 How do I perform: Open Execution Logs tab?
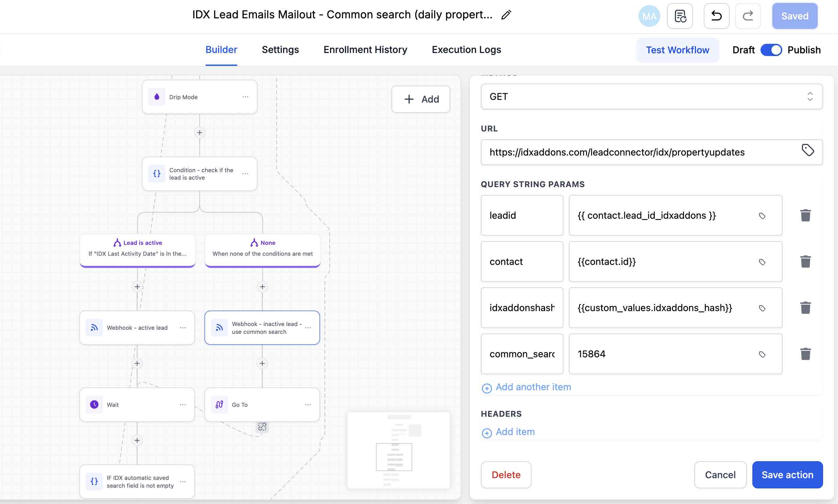(x=466, y=50)
